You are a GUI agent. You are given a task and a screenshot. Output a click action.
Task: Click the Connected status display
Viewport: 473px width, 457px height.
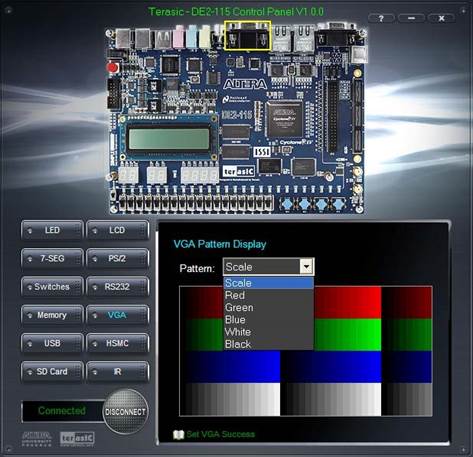pos(62,411)
